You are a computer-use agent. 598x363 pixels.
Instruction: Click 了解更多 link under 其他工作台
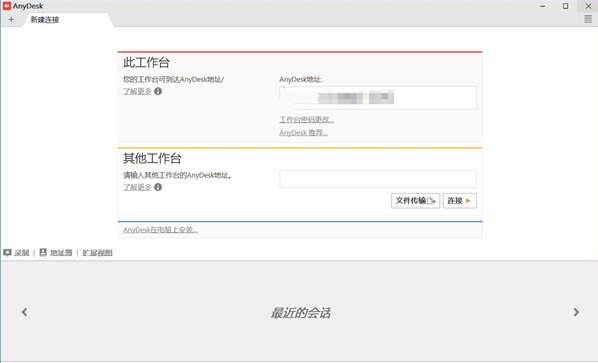(x=137, y=187)
